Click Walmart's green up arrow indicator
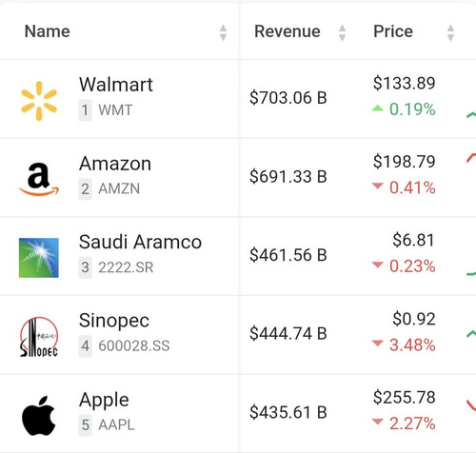The image size is (476, 453). click(378, 108)
